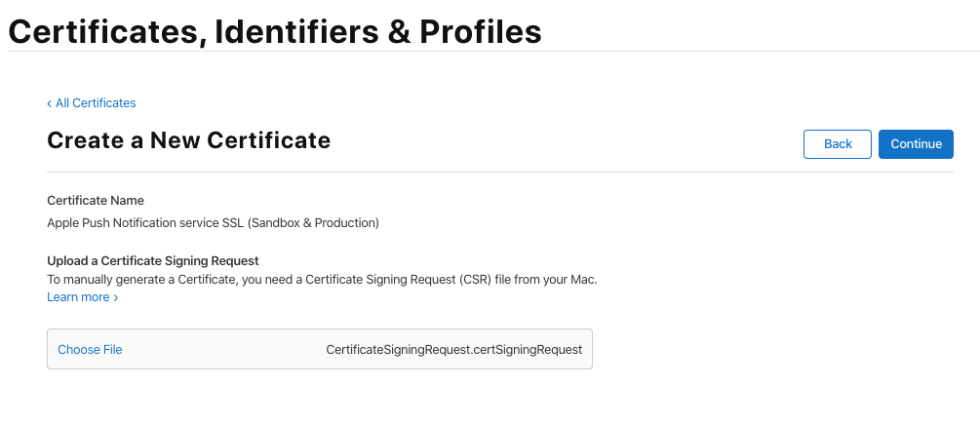Click the Certificate Name label
This screenshot has width=980, height=425.
coord(96,201)
